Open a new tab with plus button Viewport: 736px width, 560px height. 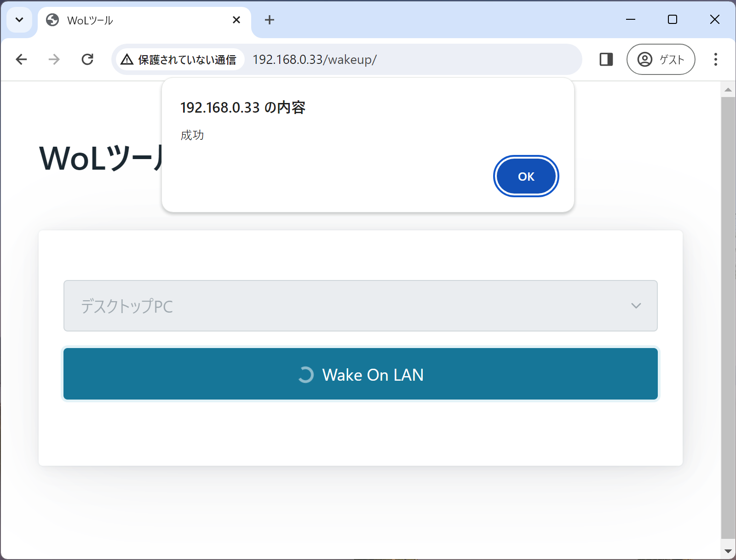(x=270, y=20)
